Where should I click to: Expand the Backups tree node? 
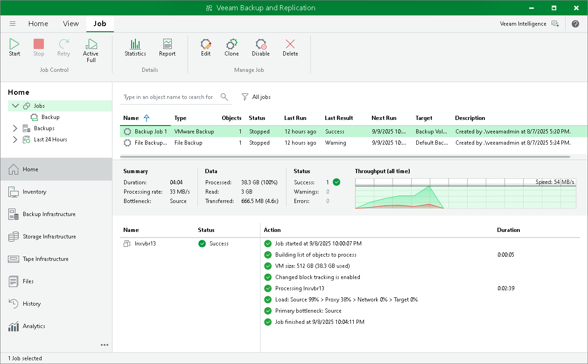[14, 128]
